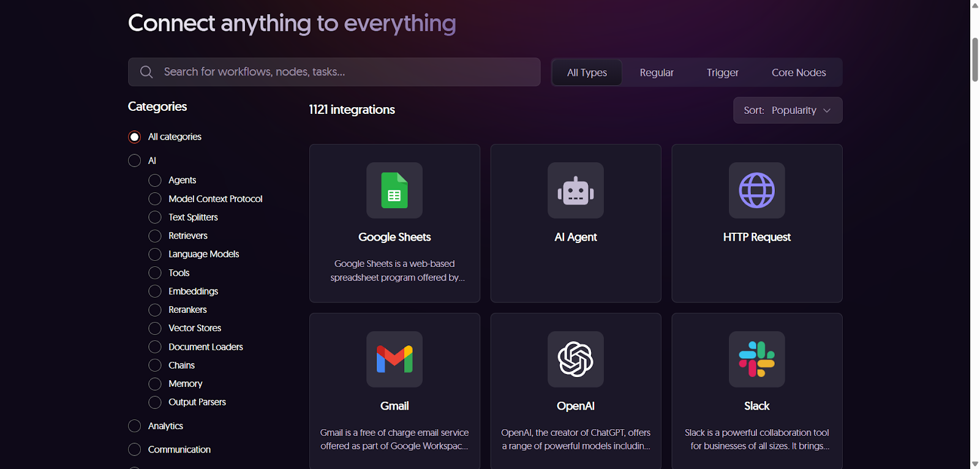Choose the Analytics category radio option
980x469 pixels.
click(135, 426)
